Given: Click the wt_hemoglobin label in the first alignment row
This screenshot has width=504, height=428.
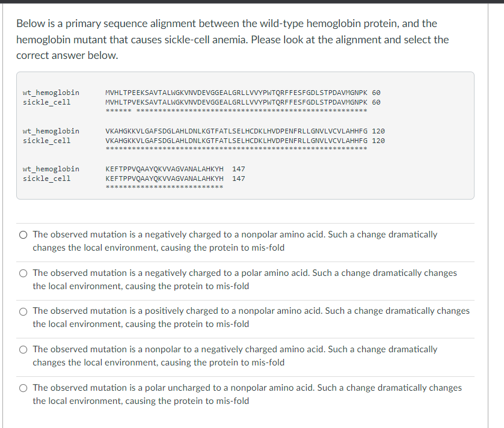Looking at the screenshot, I should pyautogui.click(x=51, y=92).
